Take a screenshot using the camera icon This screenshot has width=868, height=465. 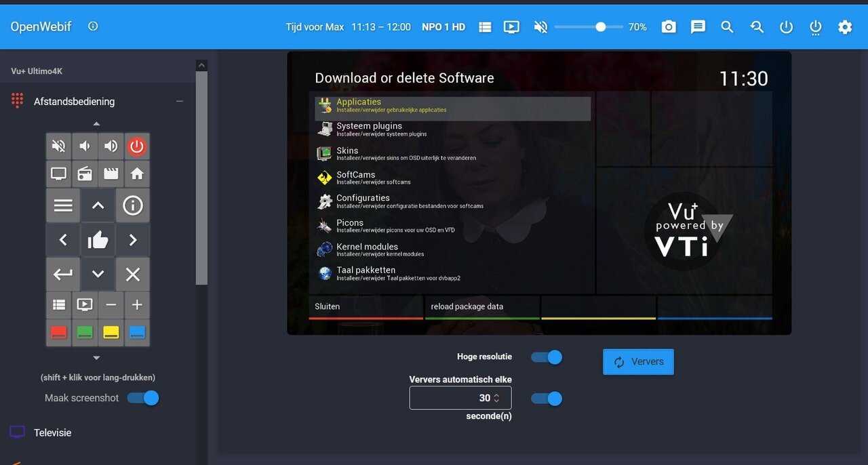click(668, 26)
